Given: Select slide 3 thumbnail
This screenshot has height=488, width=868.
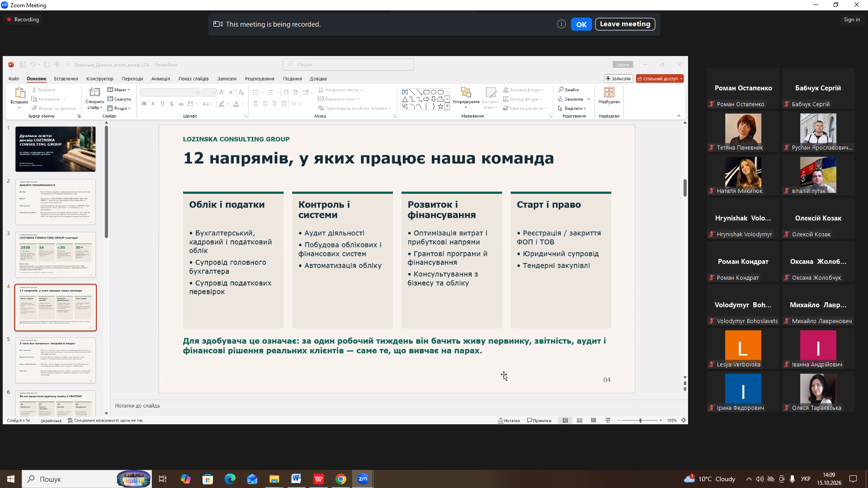Looking at the screenshot, I should coord(56,254).
